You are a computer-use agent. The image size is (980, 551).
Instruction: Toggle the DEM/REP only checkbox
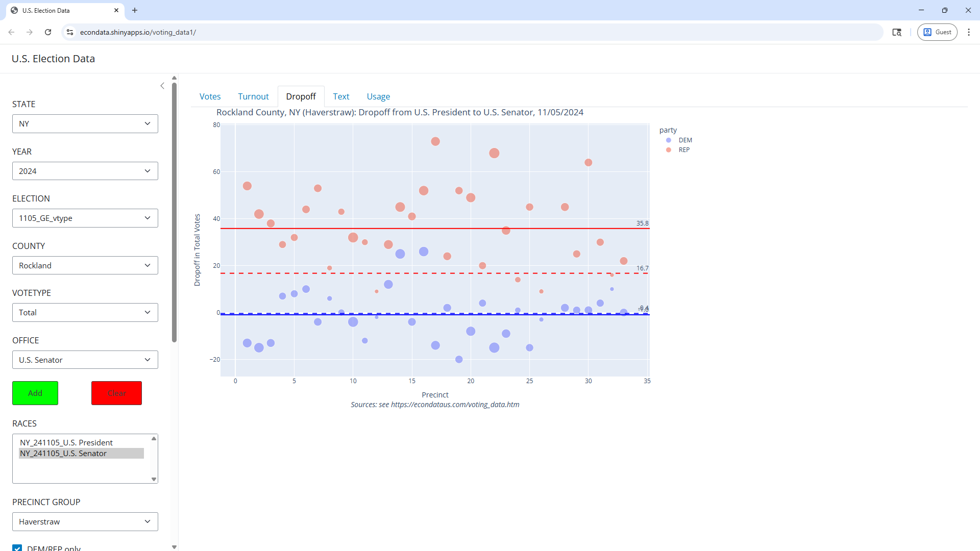pos(17,548)
